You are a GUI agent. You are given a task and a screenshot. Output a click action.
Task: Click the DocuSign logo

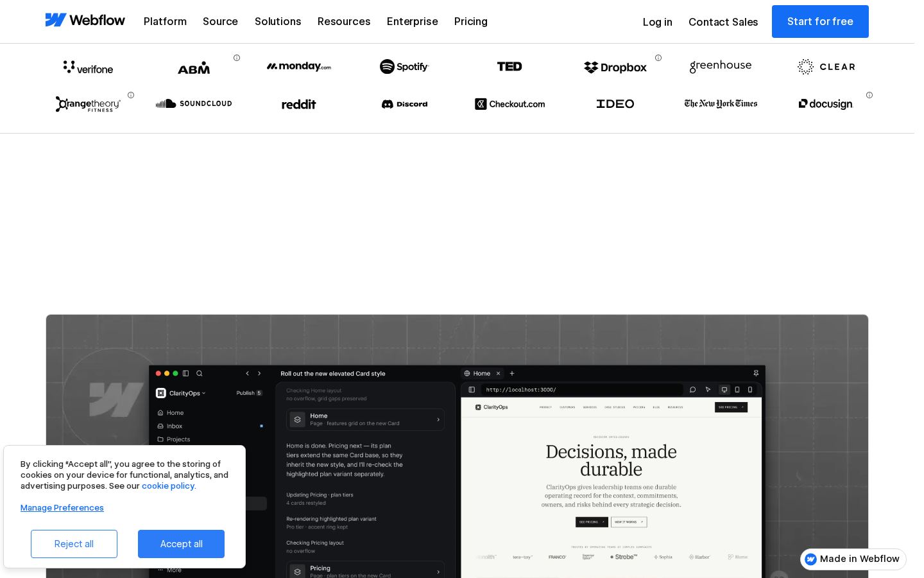pos(826,104)
